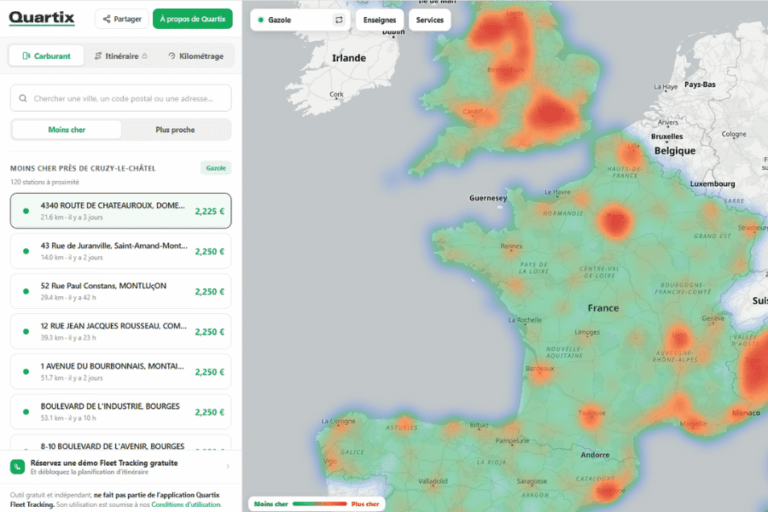768x512 pixels.
Task: Click the Andorre label on the map
Action: [x=595, y=455]
